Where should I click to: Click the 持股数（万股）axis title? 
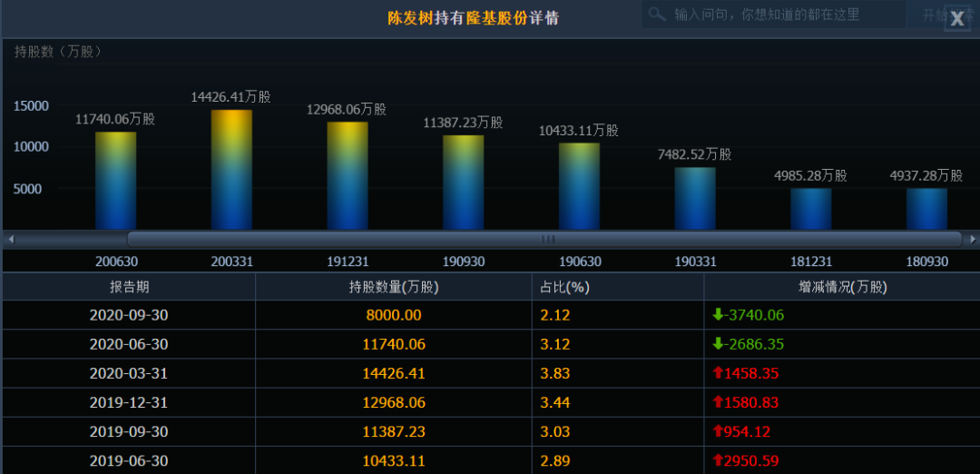[x=58, y=52]
